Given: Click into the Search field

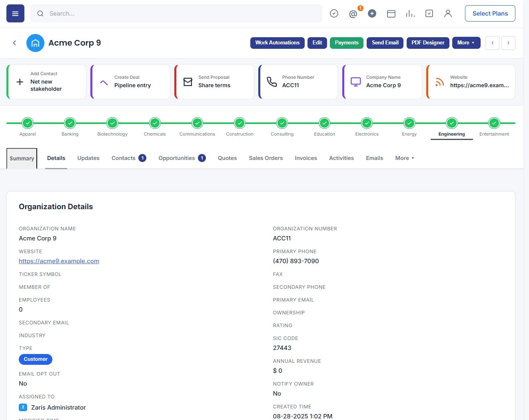Looking at the screenshot, I should [x=176, y=14].
